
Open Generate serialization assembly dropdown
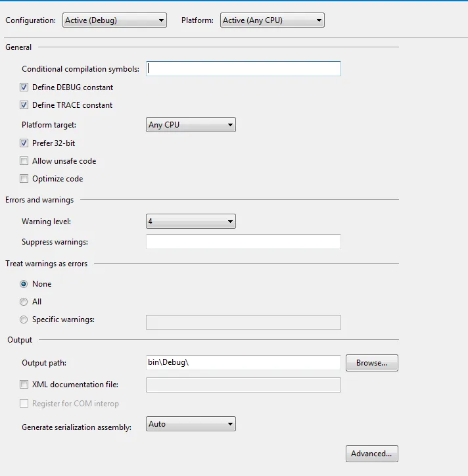191,424
